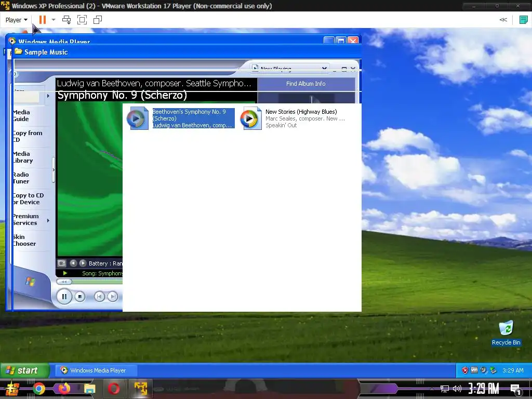Image resolution: width=532 pixels, height=399 pixels.
Task: Launch Firefox from host taskbar
Action: pyautogui.click(x=64, y=389)
